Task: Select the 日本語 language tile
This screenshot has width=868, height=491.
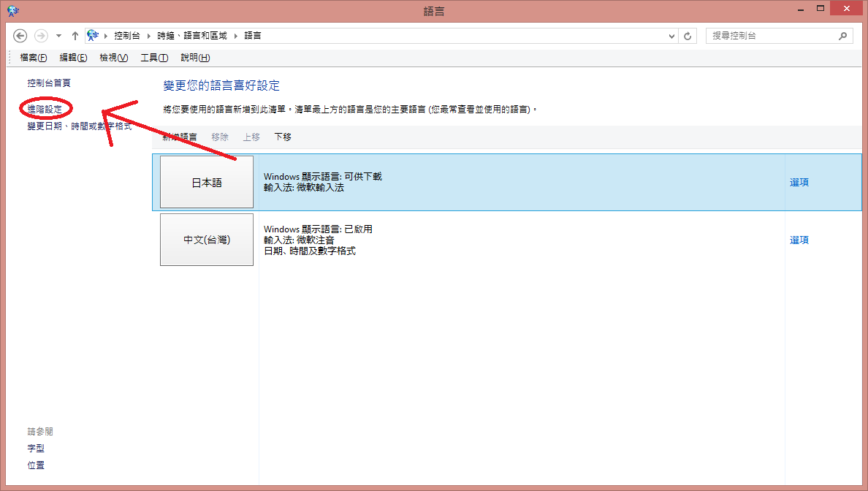Action: tap(207, 183)
